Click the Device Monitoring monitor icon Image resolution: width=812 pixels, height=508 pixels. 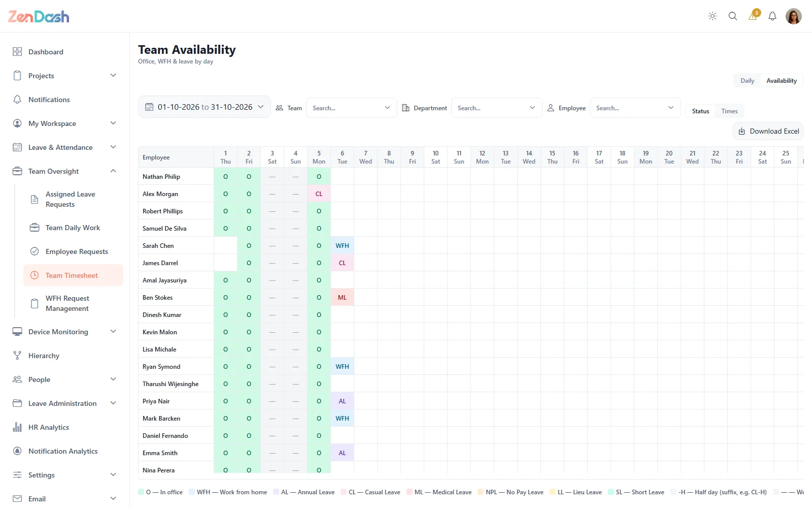coord(17,332)
